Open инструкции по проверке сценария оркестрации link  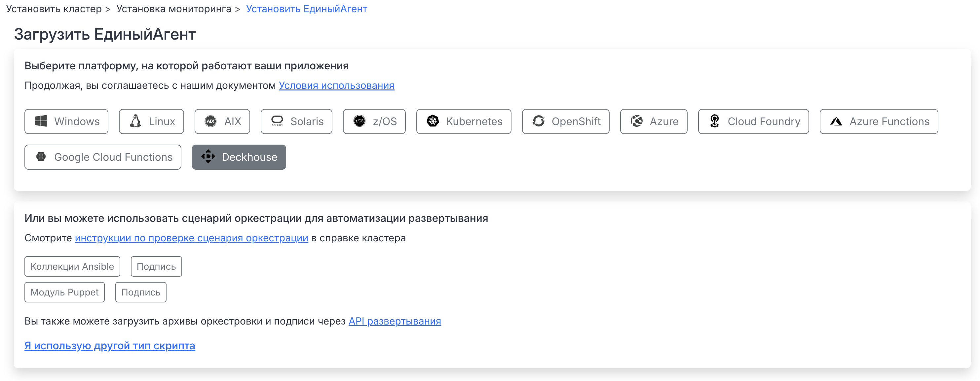(x=191, y=238)
